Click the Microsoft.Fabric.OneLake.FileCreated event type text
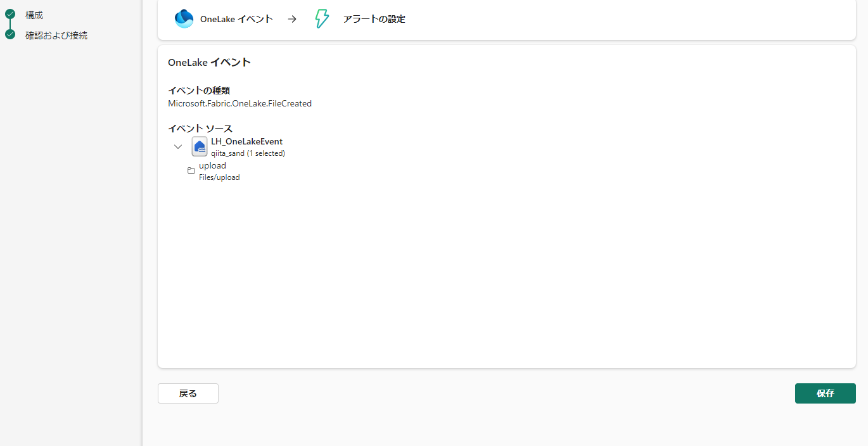This screenshot has width=868, height=446. click(x=239, y=103)
